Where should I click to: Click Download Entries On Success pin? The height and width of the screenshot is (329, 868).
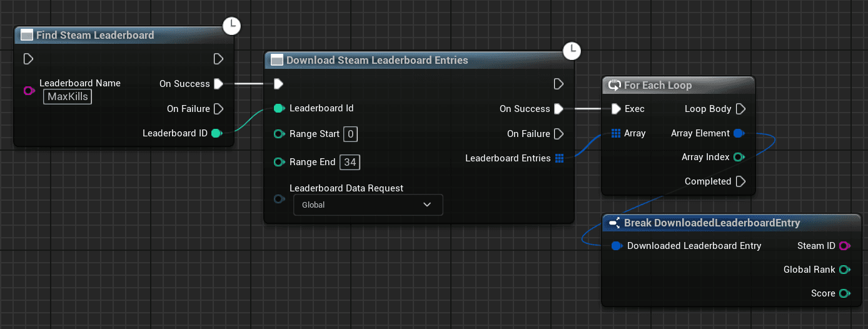(x=559, y=109)
